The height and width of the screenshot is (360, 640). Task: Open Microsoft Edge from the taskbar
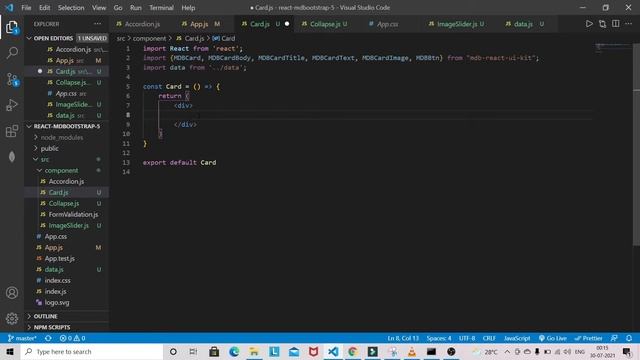234,352
